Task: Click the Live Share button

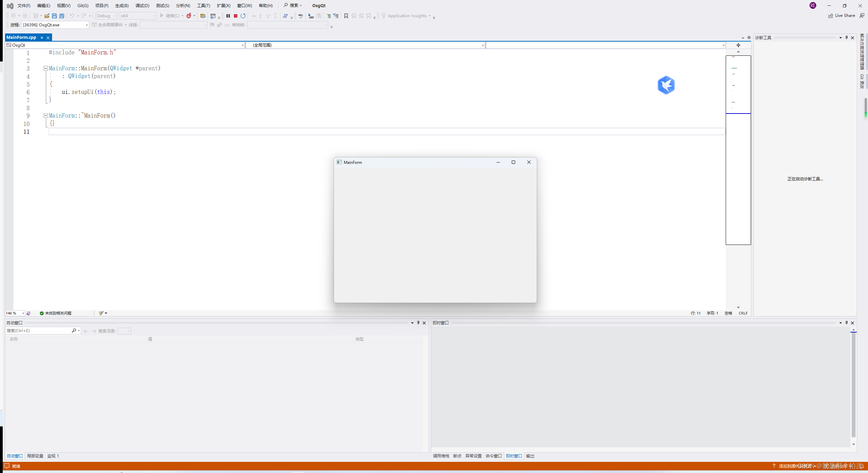Action: [842, 16]
